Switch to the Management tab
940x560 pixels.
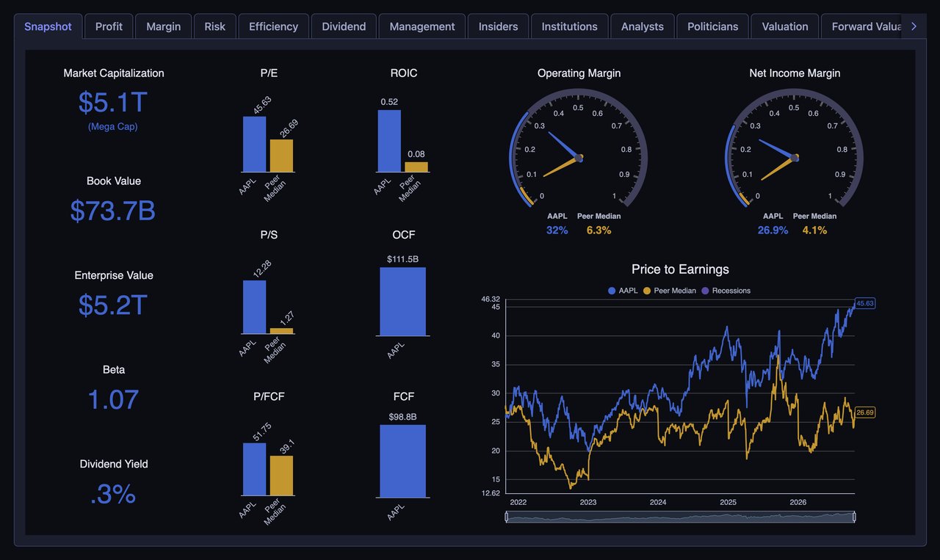(x=422, y=26)
